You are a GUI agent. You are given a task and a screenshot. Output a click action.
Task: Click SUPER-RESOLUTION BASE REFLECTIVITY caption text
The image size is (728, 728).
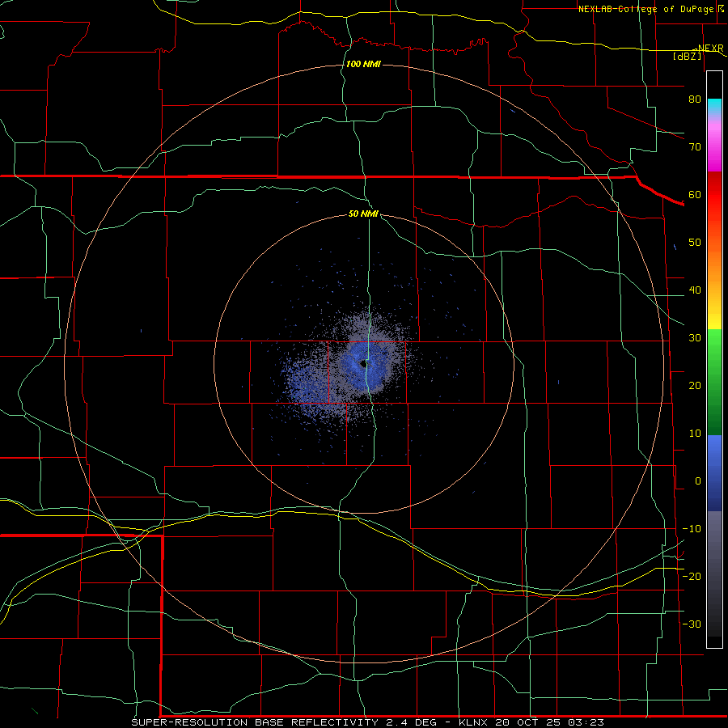pyautogui.click(x=255, y=722)
